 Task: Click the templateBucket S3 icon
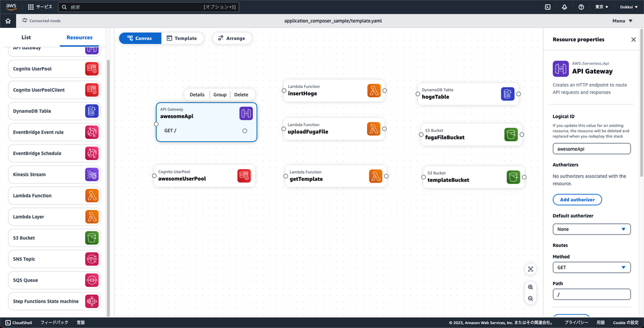pyautogui.click(x=513, y=177)
